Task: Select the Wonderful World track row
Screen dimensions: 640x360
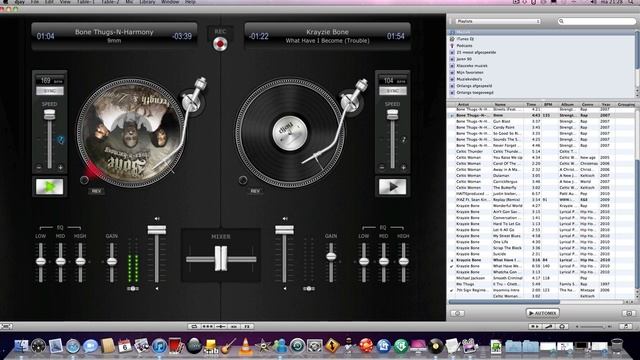Action: tap(541, 206)
